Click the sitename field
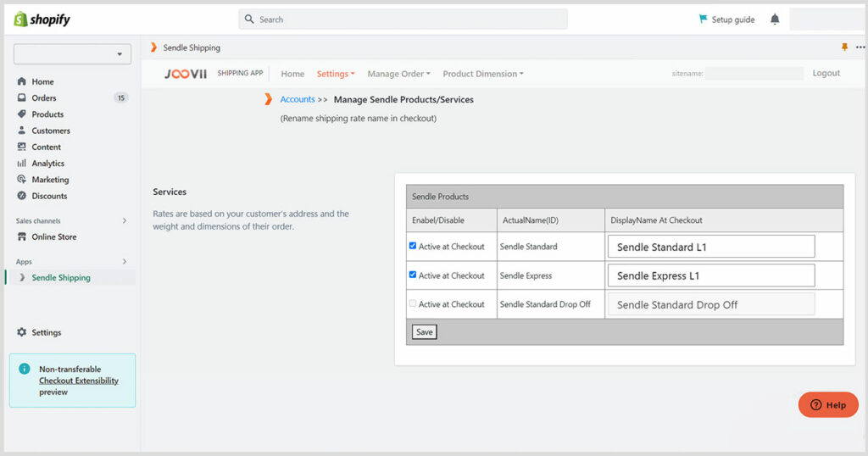868x456 pixels. click(754, 73)
